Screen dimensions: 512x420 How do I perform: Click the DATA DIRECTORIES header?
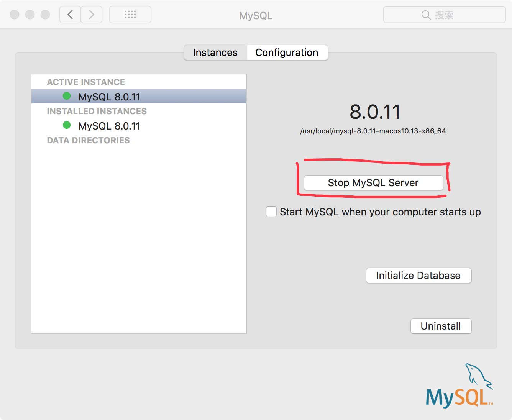coord(88,140)
